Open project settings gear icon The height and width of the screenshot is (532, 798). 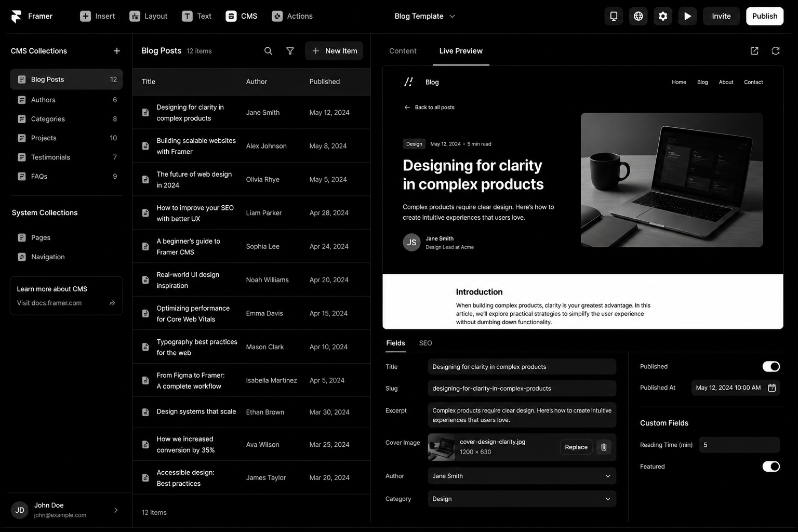pos(663,16)
